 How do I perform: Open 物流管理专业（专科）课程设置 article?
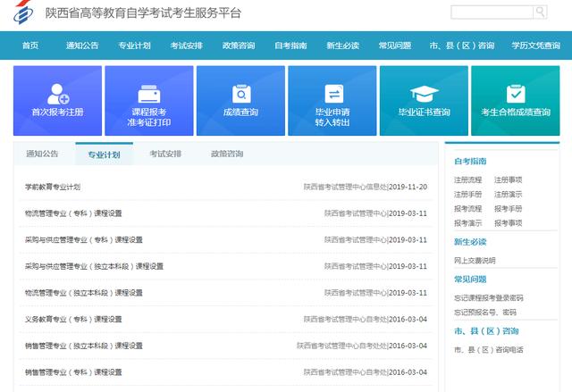73,213
